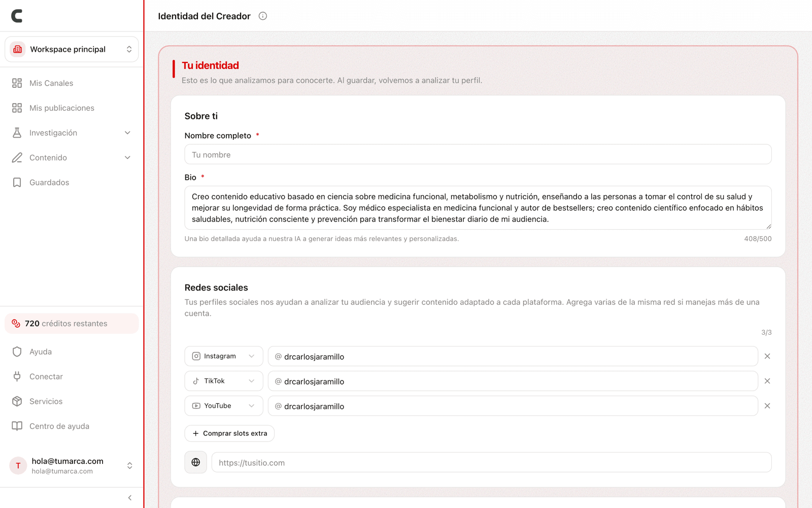This screenshot has width=812, height=508.
Task: Click the Centro de ayuda book icon
Action: [x=17, y=426]
